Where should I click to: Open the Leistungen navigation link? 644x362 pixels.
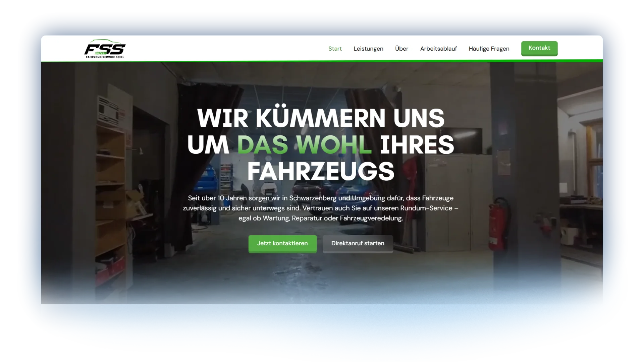(x=368, y=49)
